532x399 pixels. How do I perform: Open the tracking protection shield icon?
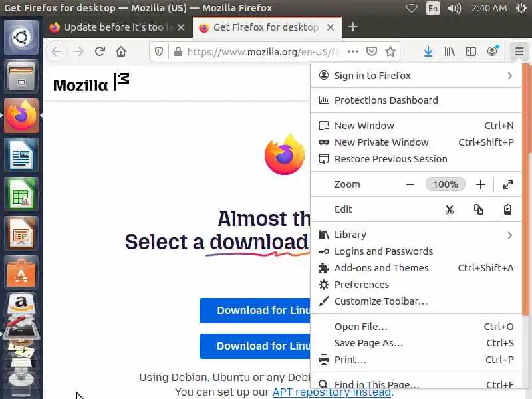159,52
